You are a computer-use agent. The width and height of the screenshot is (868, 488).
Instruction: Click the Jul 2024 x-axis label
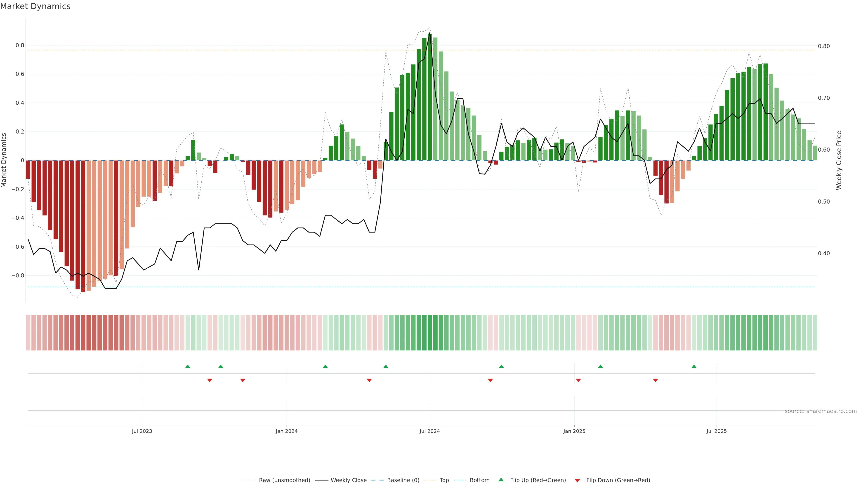point(430,431)
